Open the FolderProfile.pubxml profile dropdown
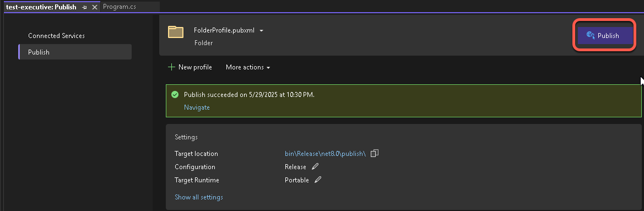 (262, 30)
